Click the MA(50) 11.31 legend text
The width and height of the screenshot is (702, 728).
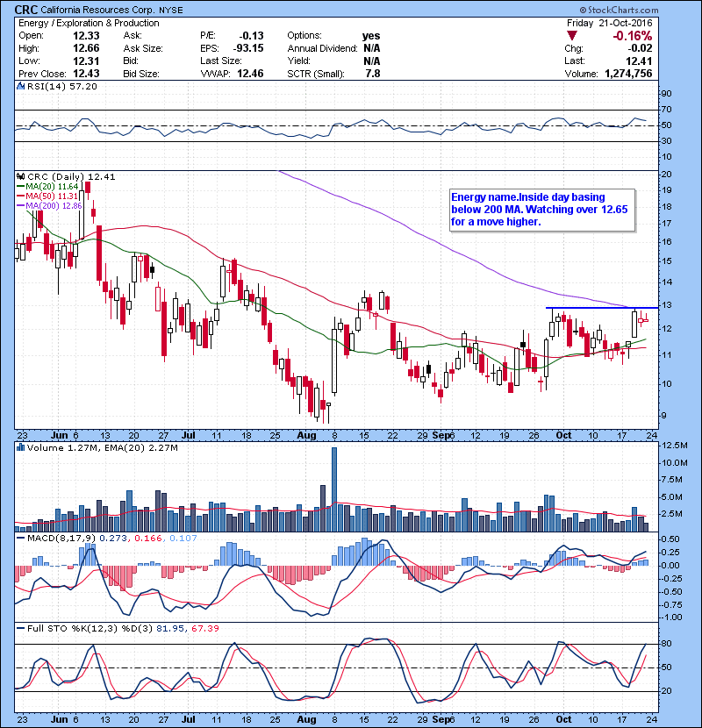point(52,196)
